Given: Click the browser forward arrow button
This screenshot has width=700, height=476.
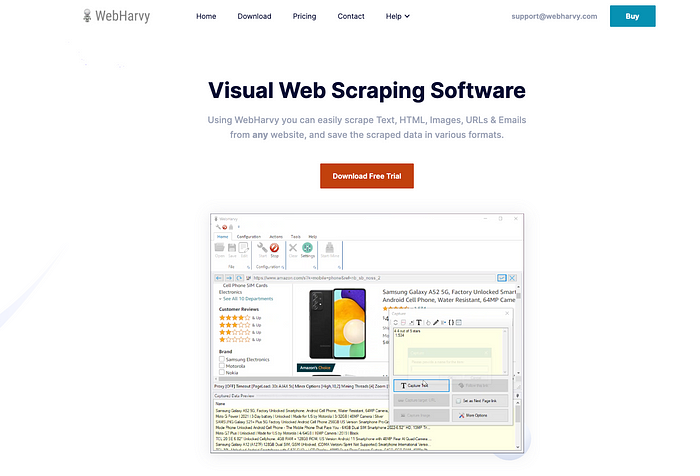Looking at the screenshot, I should point(229,278).
